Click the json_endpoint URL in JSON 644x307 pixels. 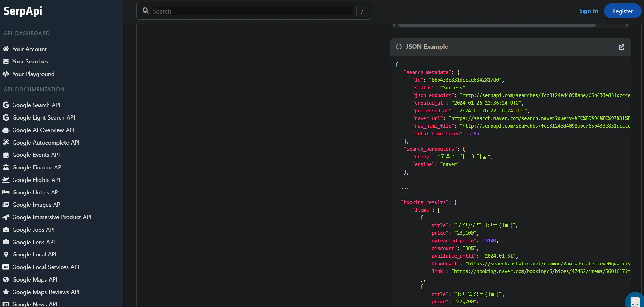tap(545, 95)
